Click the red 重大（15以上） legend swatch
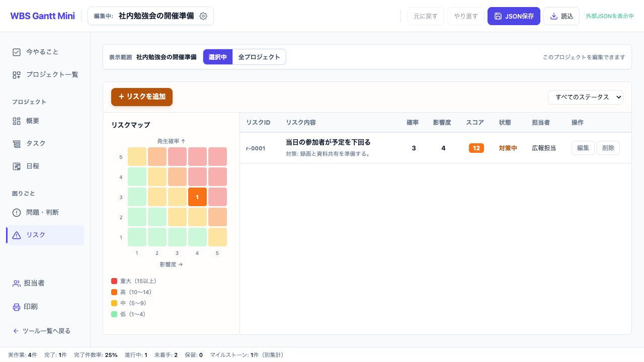 tap(114, 281)
